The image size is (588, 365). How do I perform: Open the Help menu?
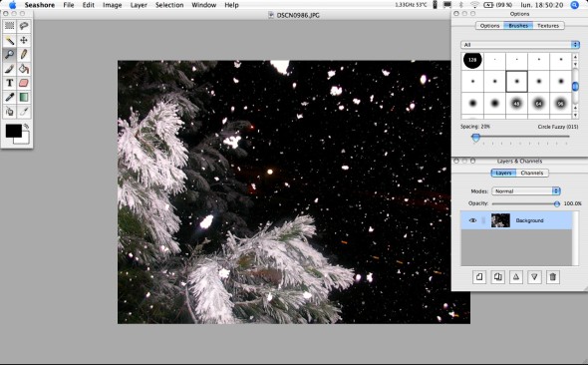pyautogui.click(x=231, y=5)
